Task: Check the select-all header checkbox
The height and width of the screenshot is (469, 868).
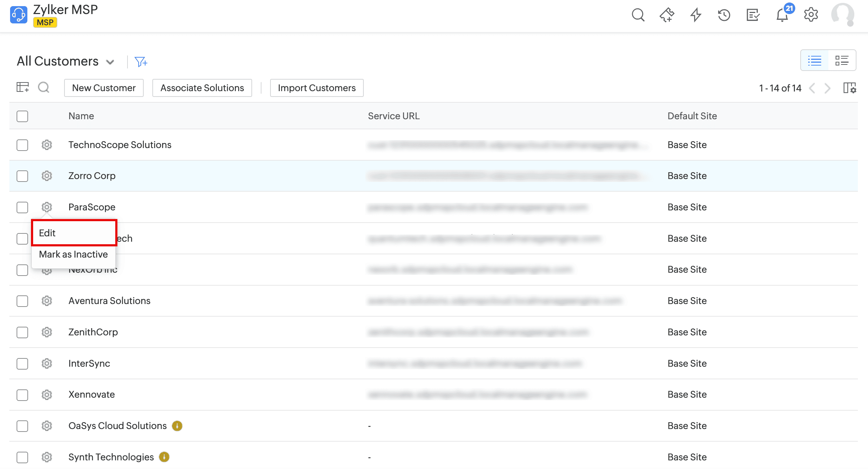Action: pyautogui.click(x=22, y=116)
